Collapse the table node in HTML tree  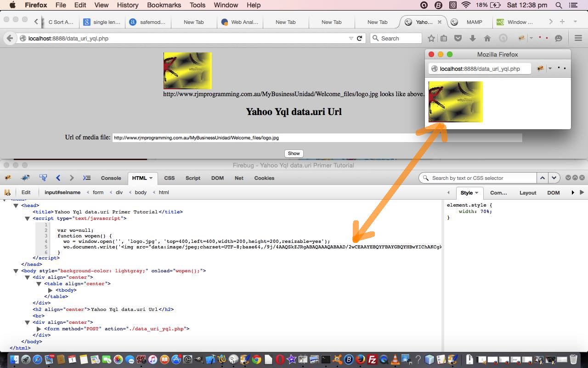39,284
